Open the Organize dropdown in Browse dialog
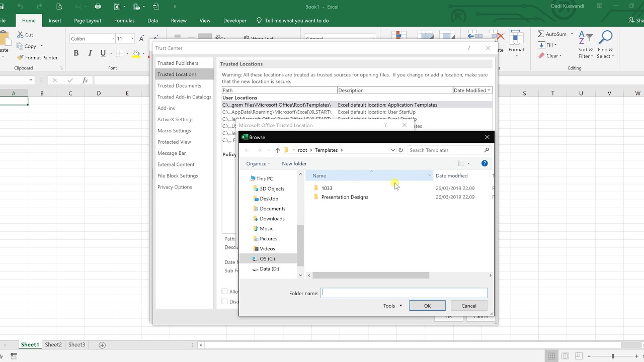644x362 pixels. click(x=258, y=163)
